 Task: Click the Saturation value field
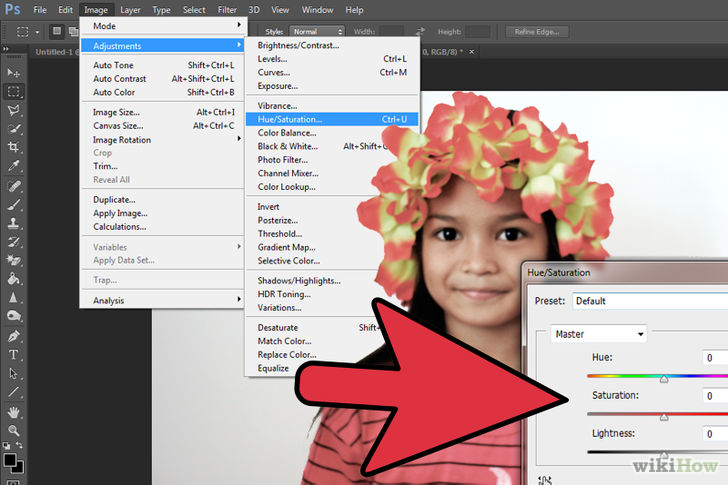[715, 395]
